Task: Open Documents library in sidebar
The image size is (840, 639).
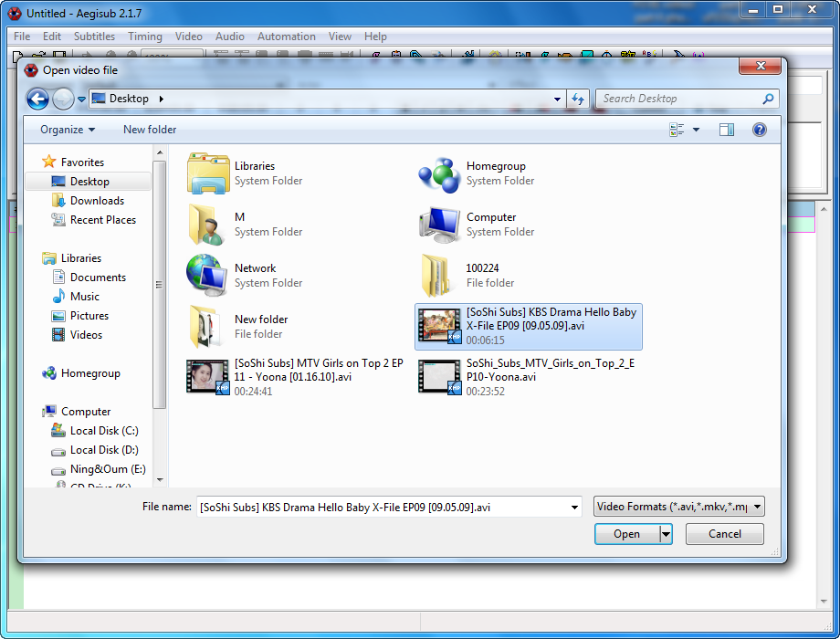Action: (x=89, y=278)
